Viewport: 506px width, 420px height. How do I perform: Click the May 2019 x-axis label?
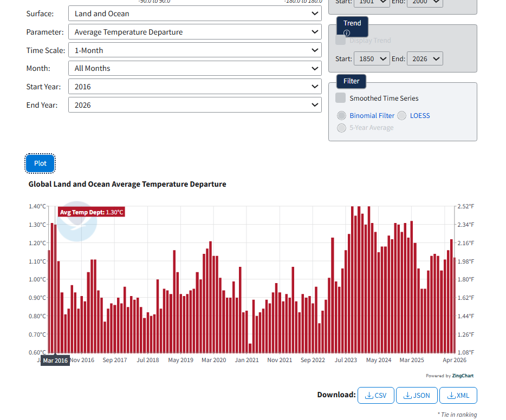coord(181,360)
